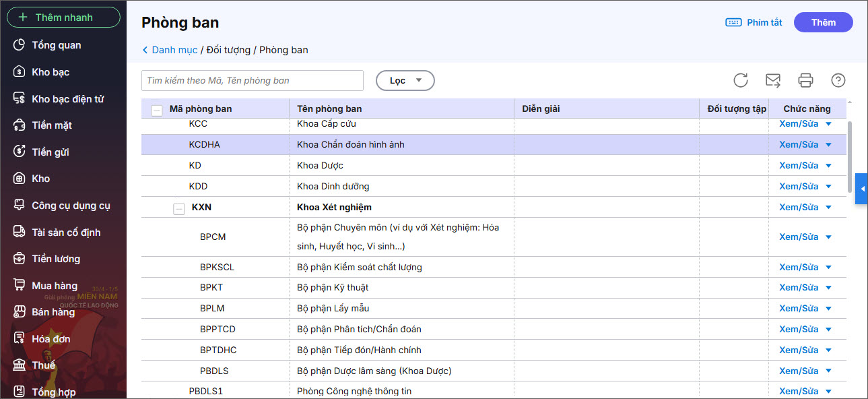Expand the blue right-side panel arrow
This screenshot has height=399, width=868.
861,189
